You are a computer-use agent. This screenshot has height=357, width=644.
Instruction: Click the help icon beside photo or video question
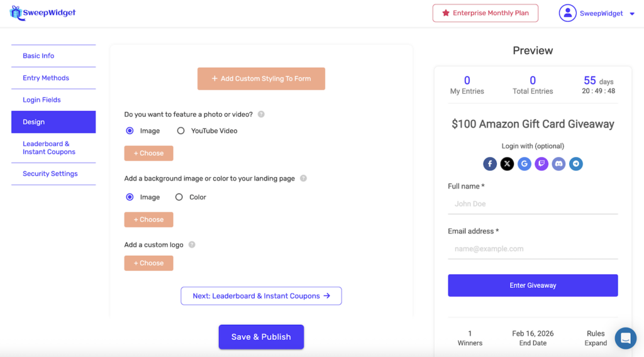[261, 114]
